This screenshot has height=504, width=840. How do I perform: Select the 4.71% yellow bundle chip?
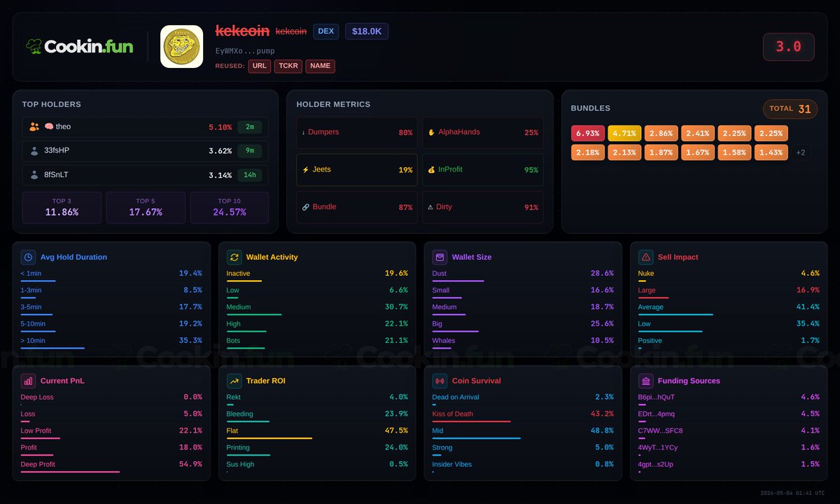(x=624, y=133)
